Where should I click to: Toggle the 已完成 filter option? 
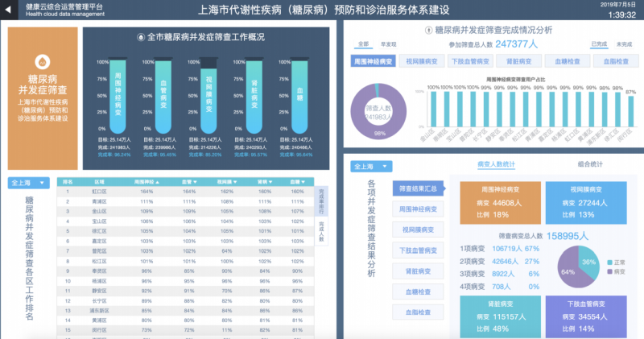pyautogui.click(x=599, y=44)
